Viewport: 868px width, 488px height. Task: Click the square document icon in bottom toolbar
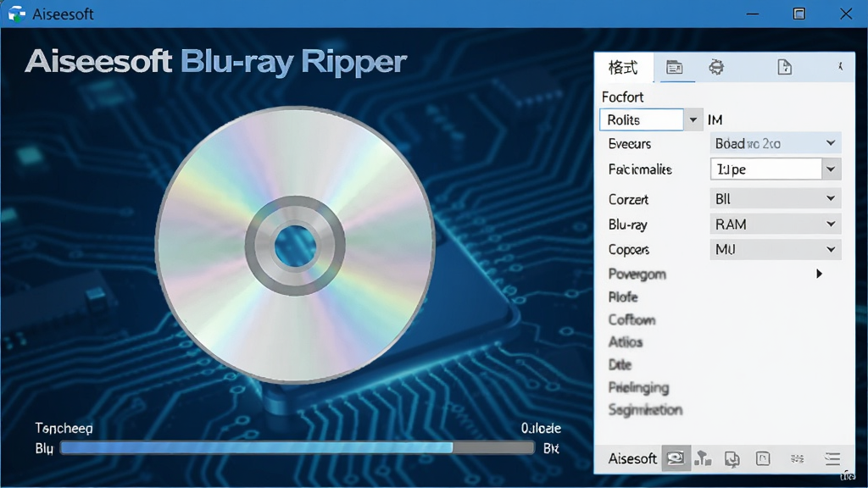pos(763,458)
